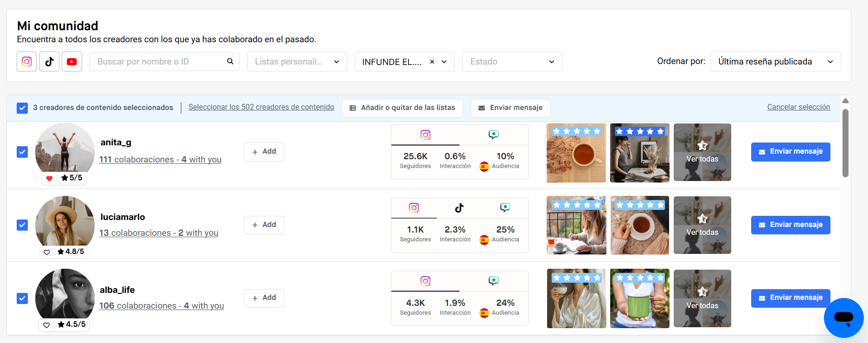
Task: Click the Spain flag on alba_life's audience
Action: [x=484, y=313]
